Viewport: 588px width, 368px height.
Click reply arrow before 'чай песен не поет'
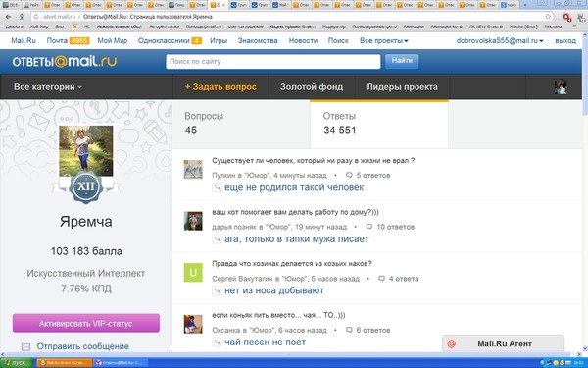(217, 342)
